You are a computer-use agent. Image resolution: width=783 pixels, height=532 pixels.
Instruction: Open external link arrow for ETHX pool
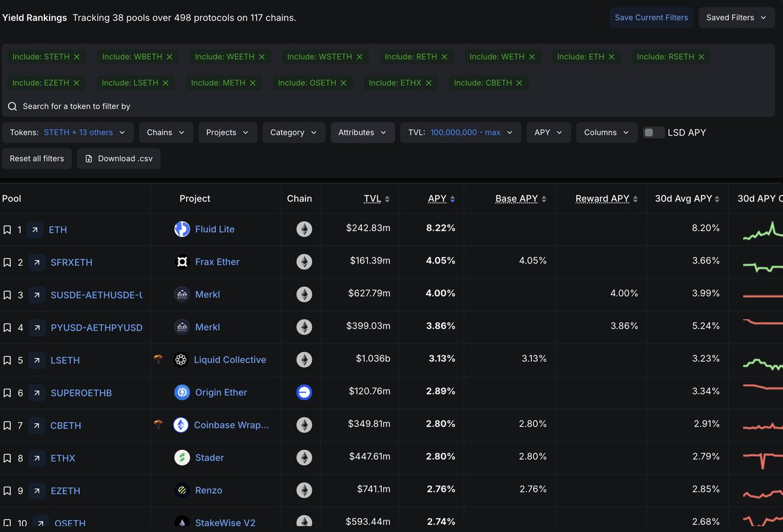tap(37, 458)
